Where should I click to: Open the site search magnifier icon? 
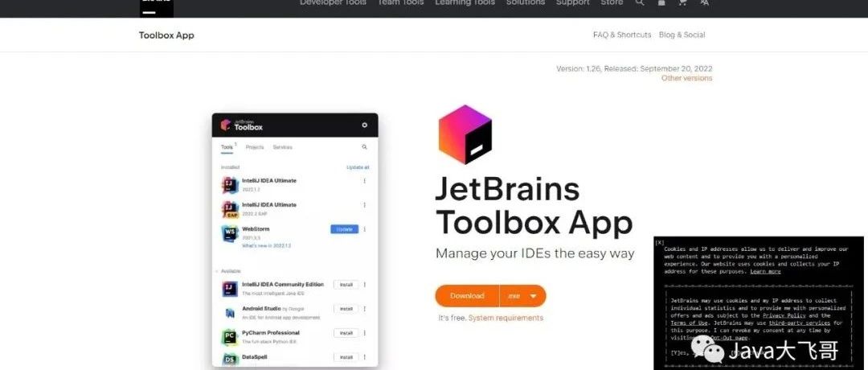click(x=640, y=2)
